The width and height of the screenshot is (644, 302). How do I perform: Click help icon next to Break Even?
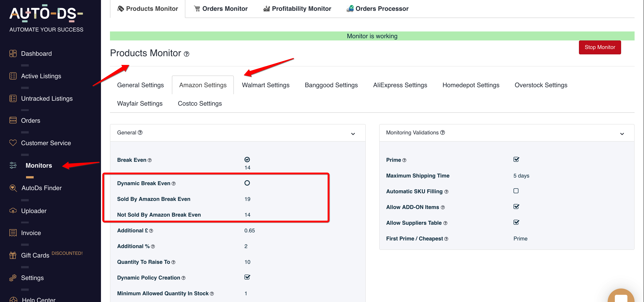coord(149,160)
